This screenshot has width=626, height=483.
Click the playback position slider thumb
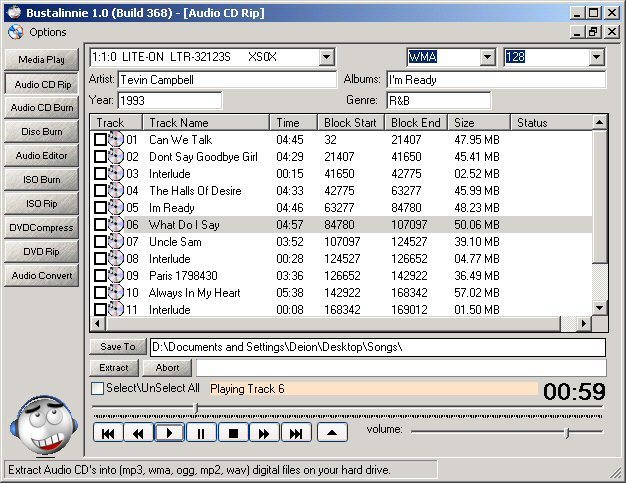pyautogui.click(x=196, y=408)
